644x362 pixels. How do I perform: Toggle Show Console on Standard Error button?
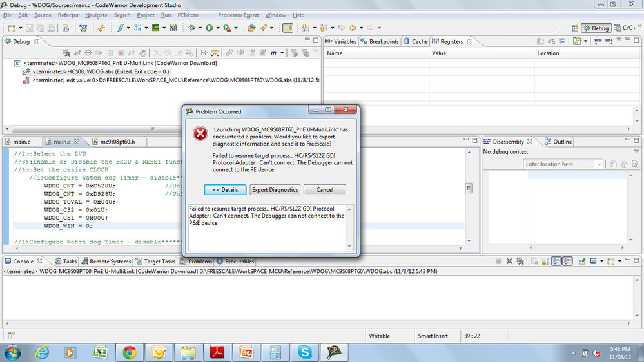(567, 261)
